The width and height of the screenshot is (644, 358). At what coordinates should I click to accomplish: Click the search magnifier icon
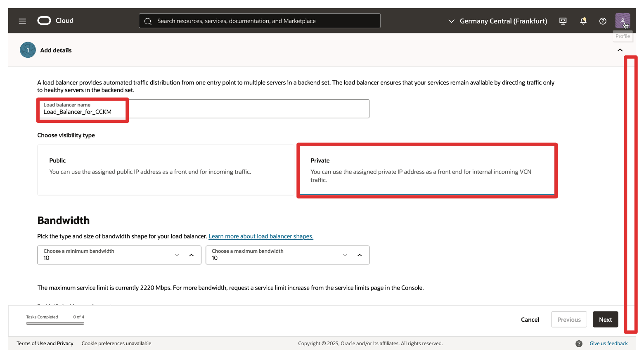click(x=148, y=21)
